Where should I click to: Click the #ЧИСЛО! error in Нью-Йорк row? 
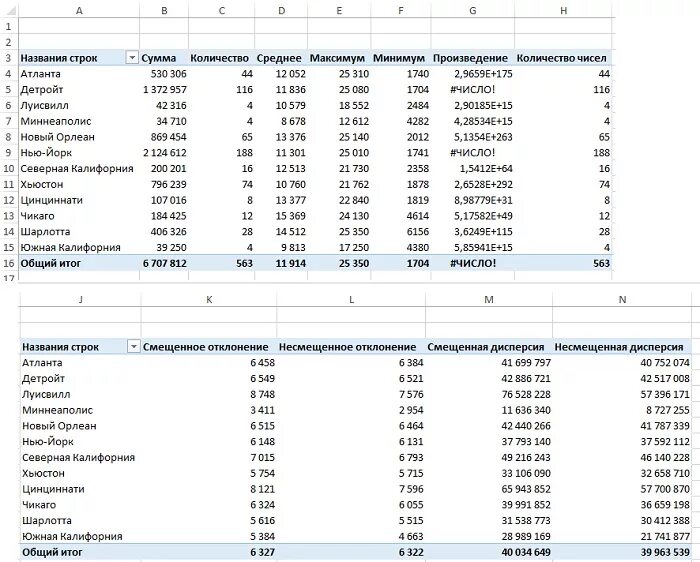(x=472, y=153)
